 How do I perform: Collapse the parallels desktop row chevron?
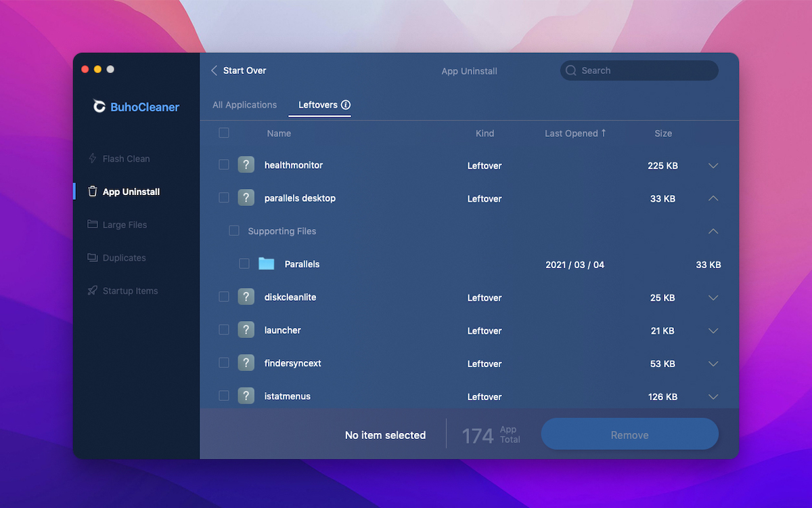(713, 198)
